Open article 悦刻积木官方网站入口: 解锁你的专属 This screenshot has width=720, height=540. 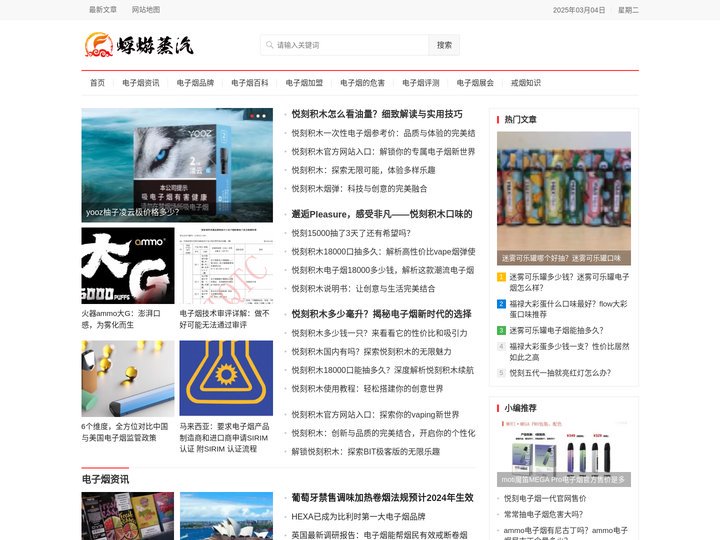(383, 152)
